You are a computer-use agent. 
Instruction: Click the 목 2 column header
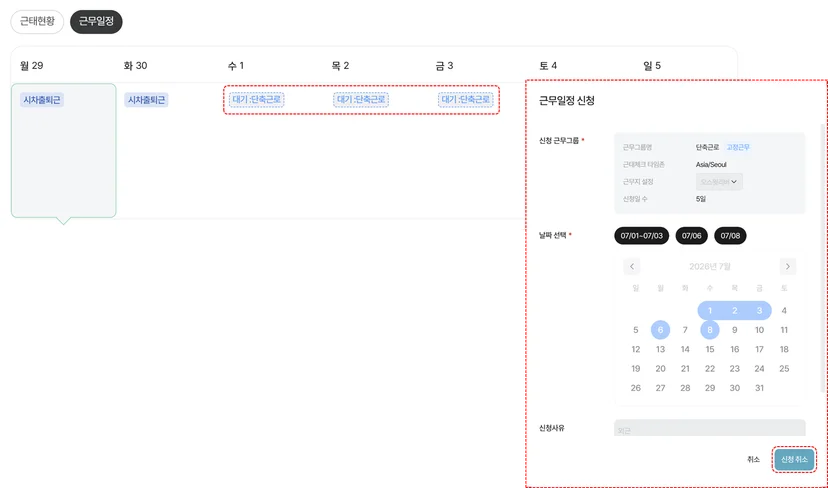340,65
